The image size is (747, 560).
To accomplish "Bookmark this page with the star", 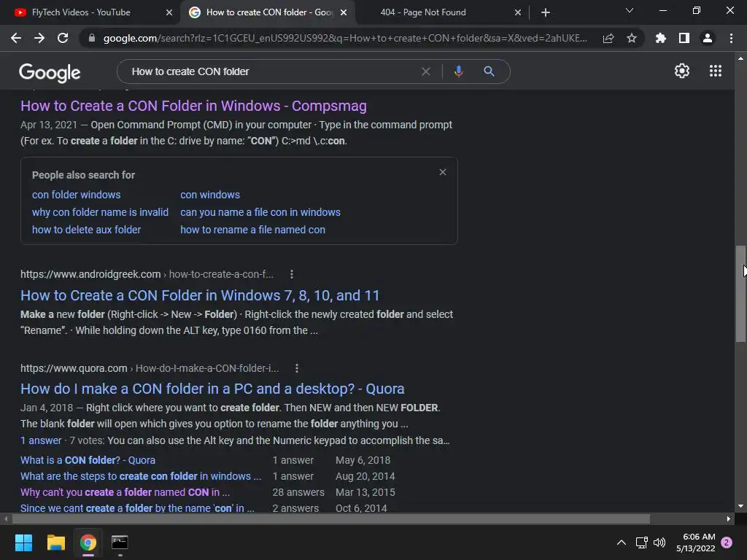I will point(632,38).
